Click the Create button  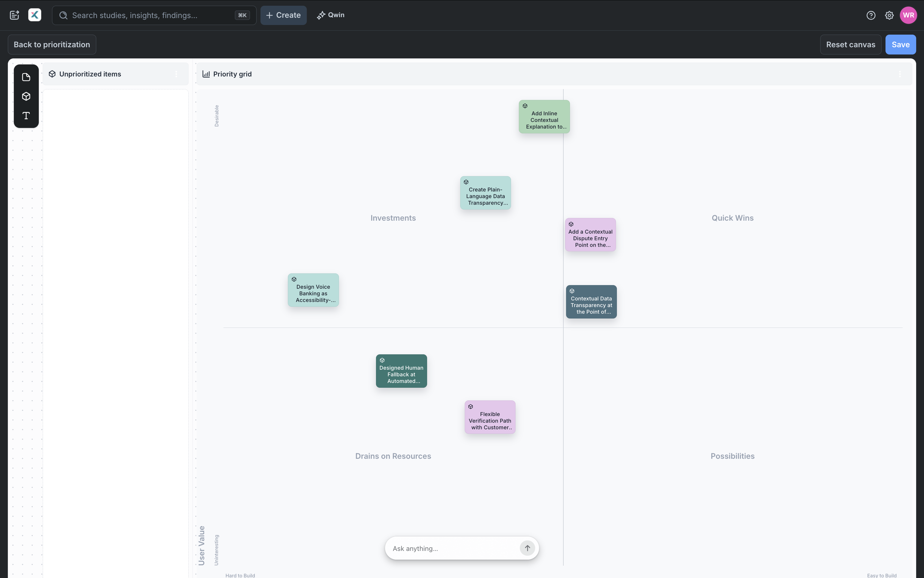[x=283, y=15]
